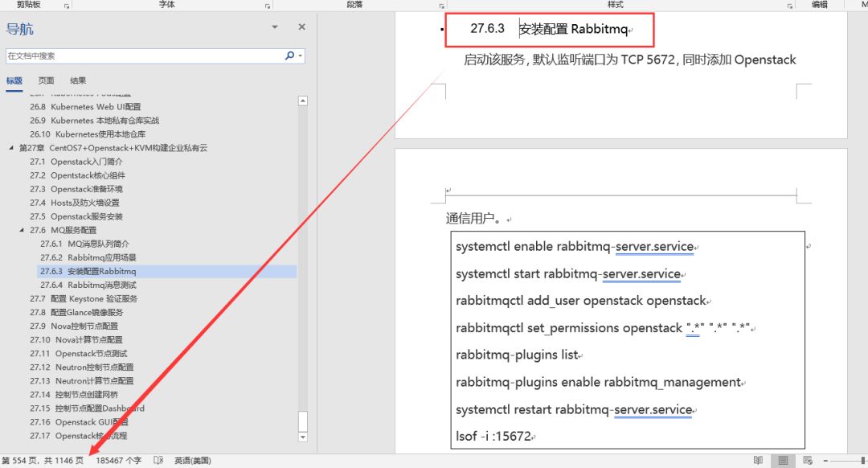Viewport: 868px width, 468px height.
Task: Click the line rabbitmq-plugins enable rabbitmq_management
Action: click(x=598, y=383)
